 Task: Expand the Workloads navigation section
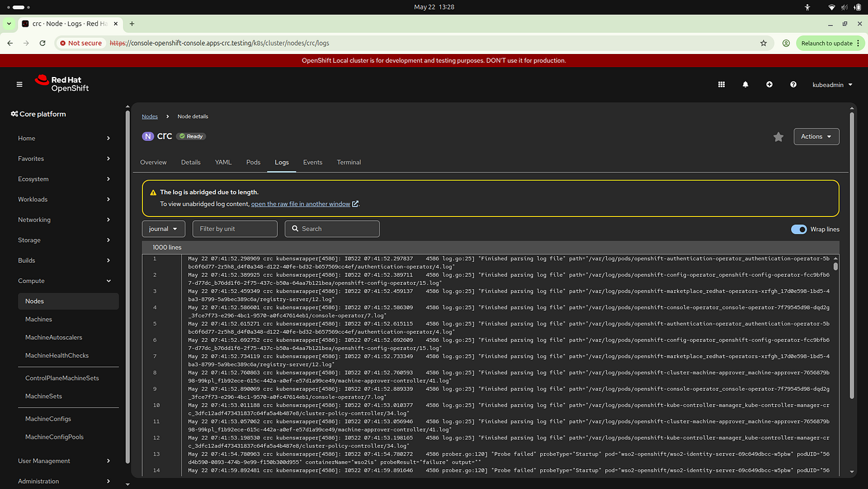[64, 199]
